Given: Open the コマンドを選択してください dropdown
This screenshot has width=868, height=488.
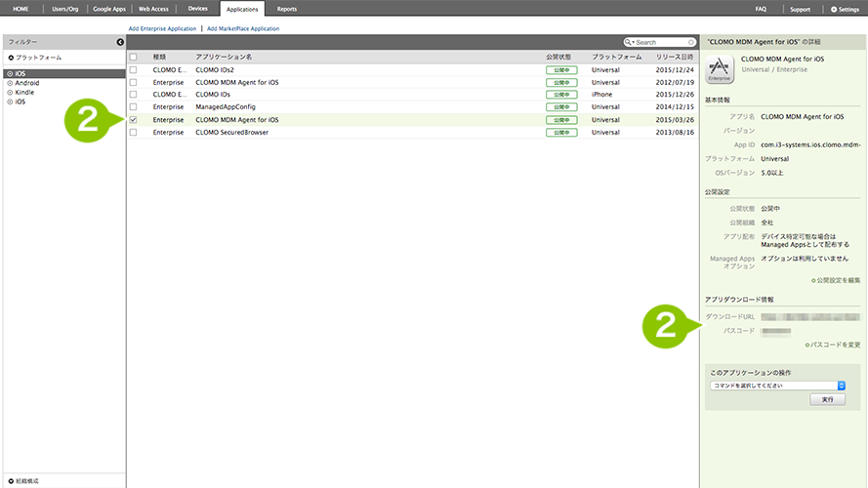Looking at the screenshot, I should coord(777,386).
